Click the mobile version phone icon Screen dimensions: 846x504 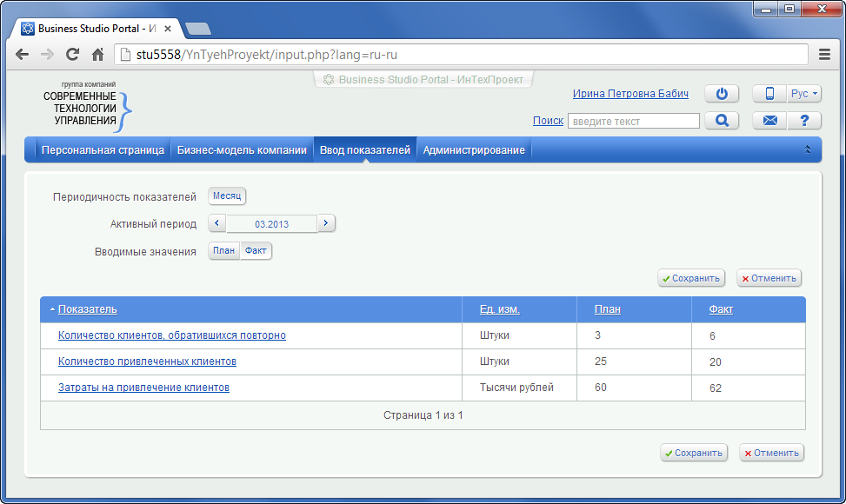tap(769, 94)
